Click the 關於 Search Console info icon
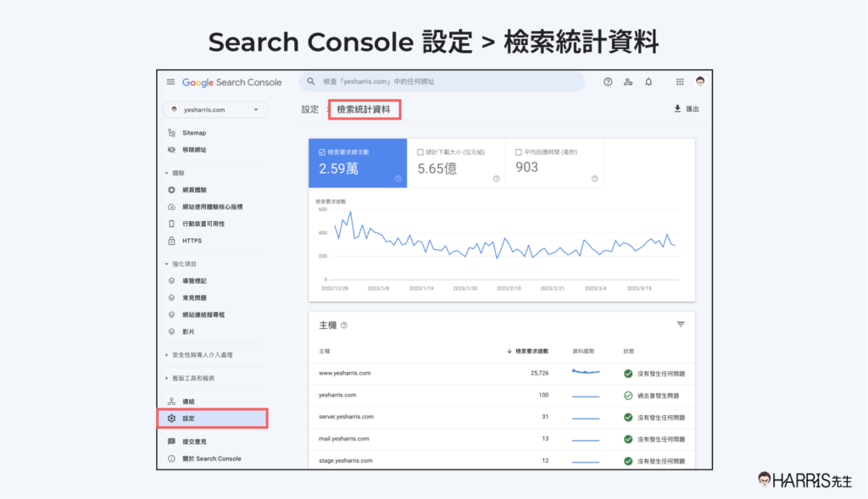Screen dimensions: 868x499 coord(171,458)
